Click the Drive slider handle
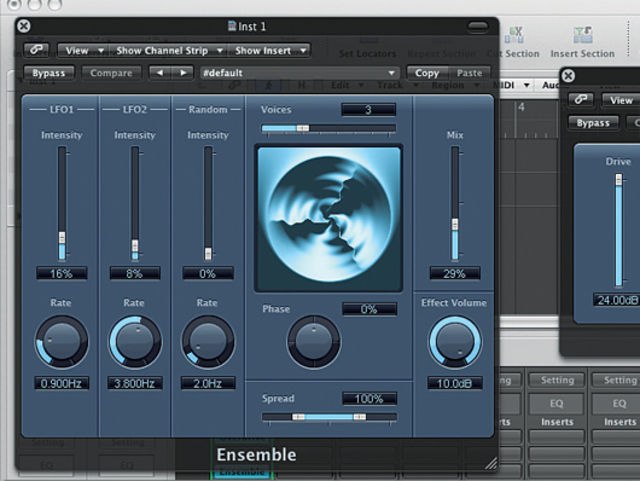640x481 pixels. pos(619,179)
